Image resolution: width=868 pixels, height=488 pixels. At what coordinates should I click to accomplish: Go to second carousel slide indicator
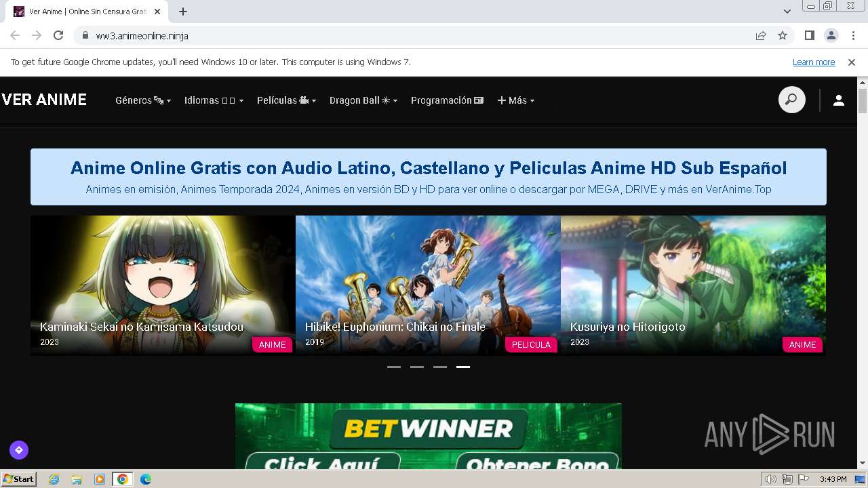417,367
